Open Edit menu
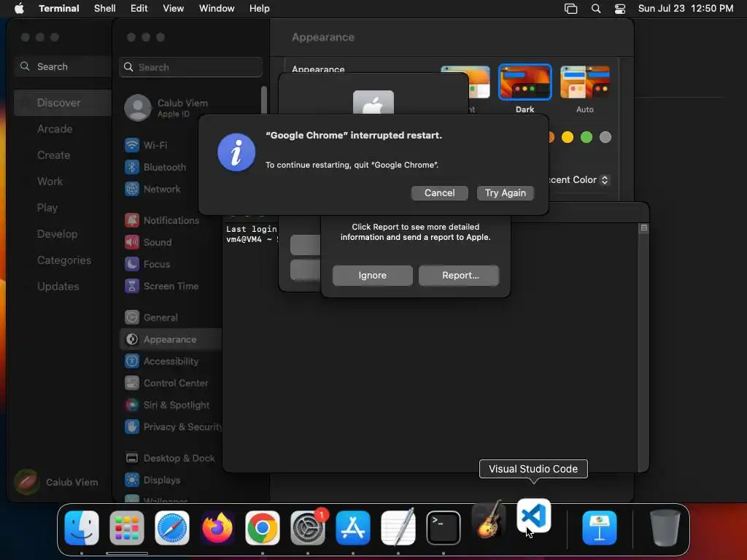 [139, 9]
